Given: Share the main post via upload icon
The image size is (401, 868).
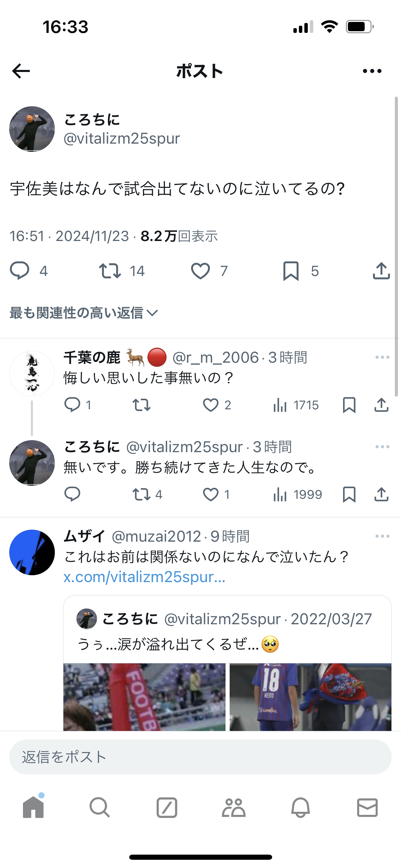Looking at the screenshot, I should click(381, 271).
